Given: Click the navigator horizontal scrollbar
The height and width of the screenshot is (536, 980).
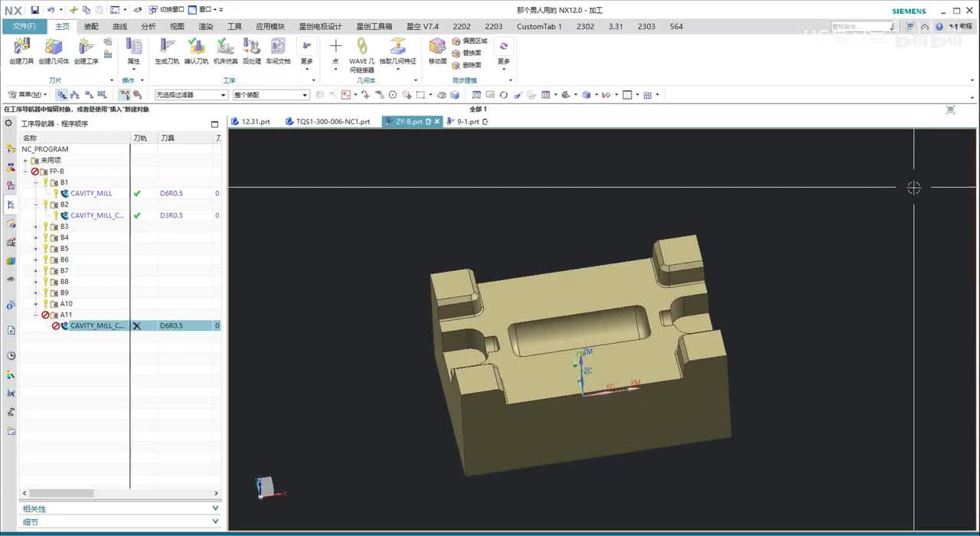Looking at the screenshot, I should click(61, 493).
